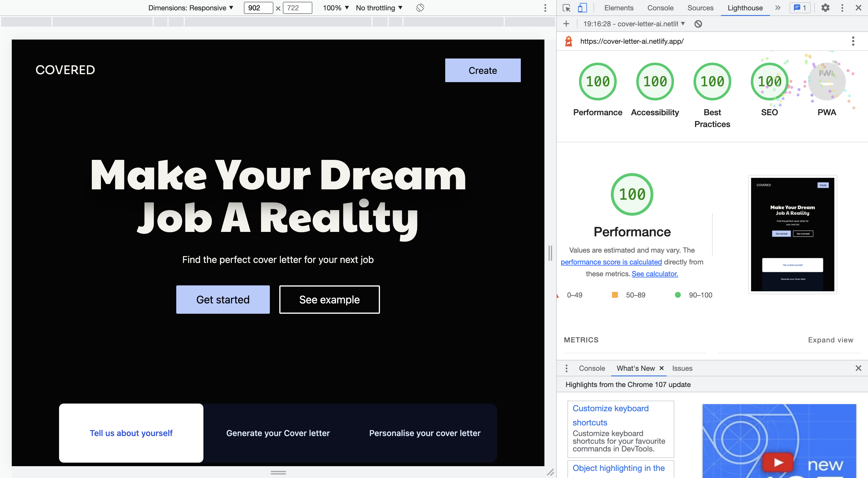Open DevTools settings gear
The image size is (868, 478).
coord(825,8)
